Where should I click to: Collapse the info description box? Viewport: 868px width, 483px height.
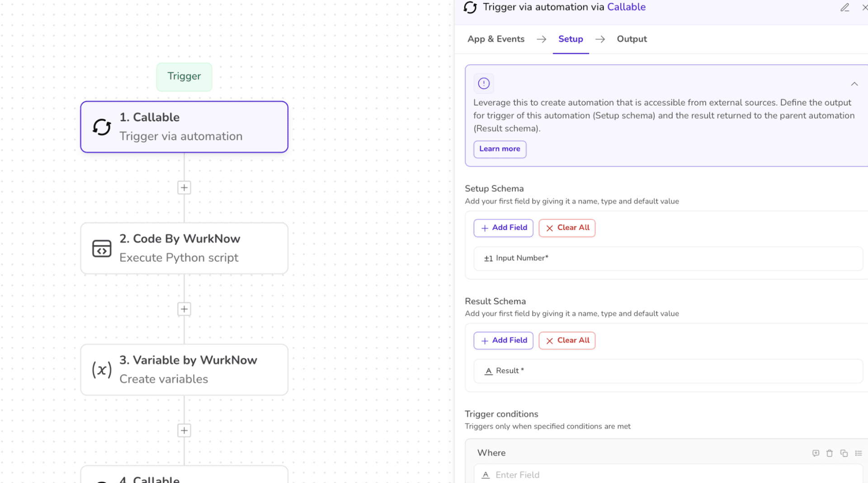854,84
